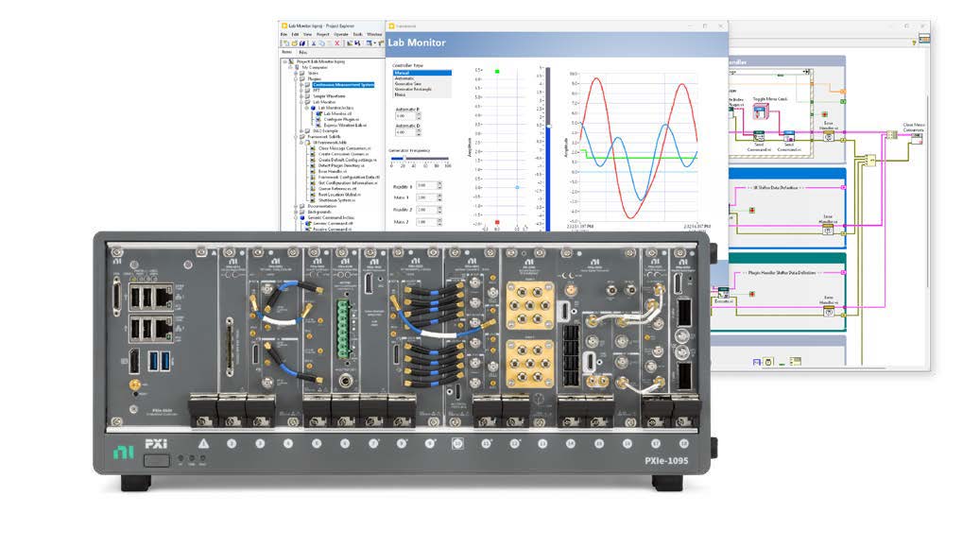980x547 pixels.
Task: Select Root Location Global.vi in project tree
Action: point(339,195)
